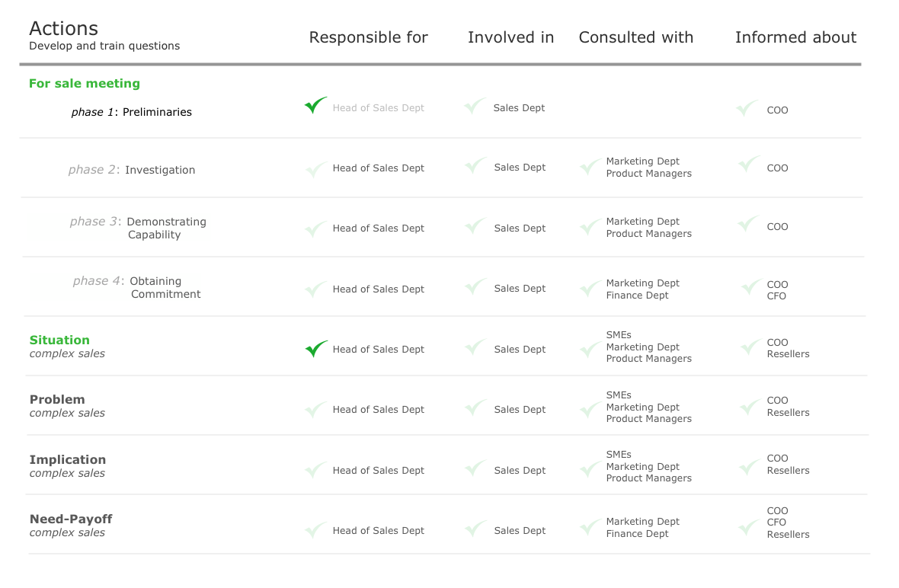
Task: Click the Need-Payoff row title
Action: coord(71,519)
